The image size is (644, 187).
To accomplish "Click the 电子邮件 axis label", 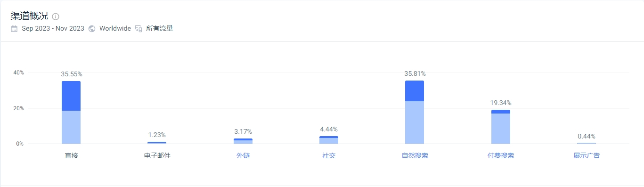I will 157,155.
